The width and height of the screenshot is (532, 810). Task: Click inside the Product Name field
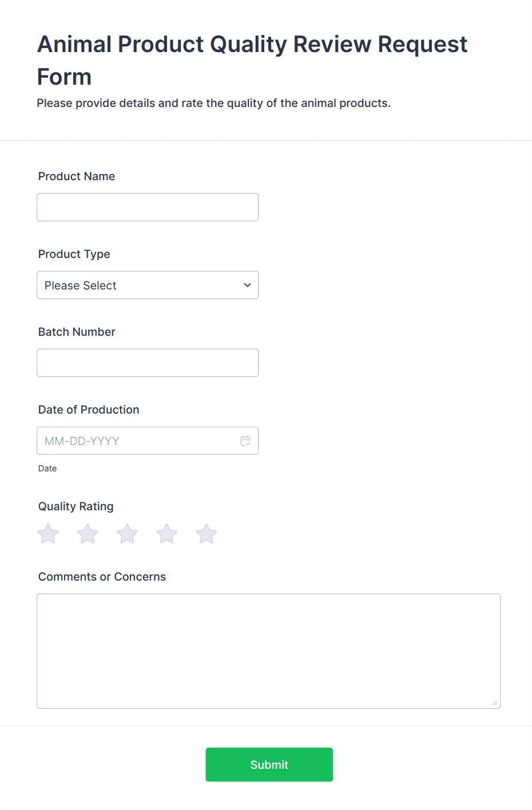(148, 207)
